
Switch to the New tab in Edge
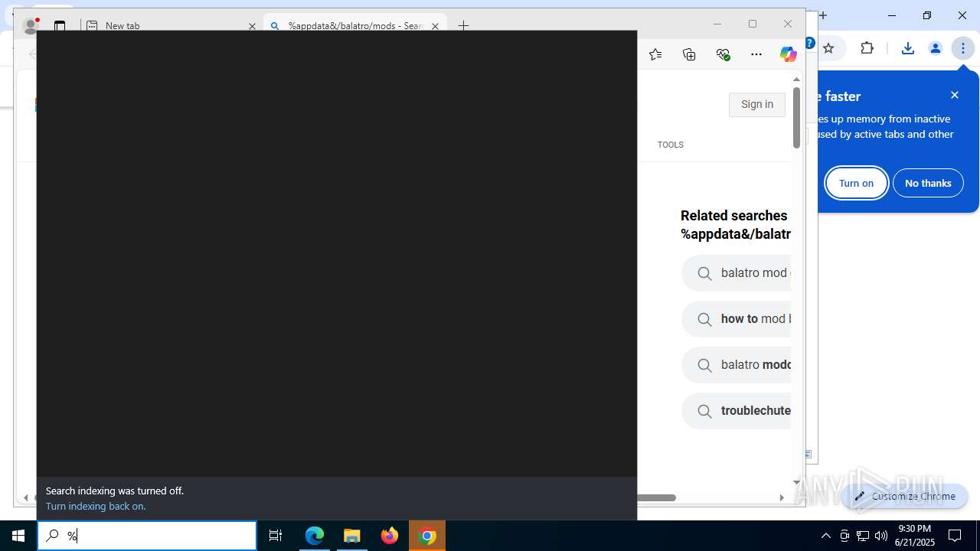pyautogui.click(x=172, y=25)
